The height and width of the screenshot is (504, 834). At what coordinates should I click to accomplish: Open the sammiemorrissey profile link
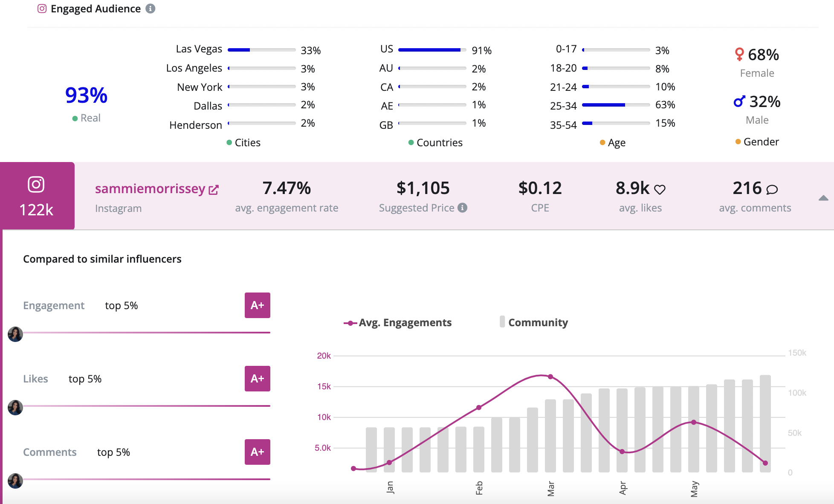pos(150,188)
